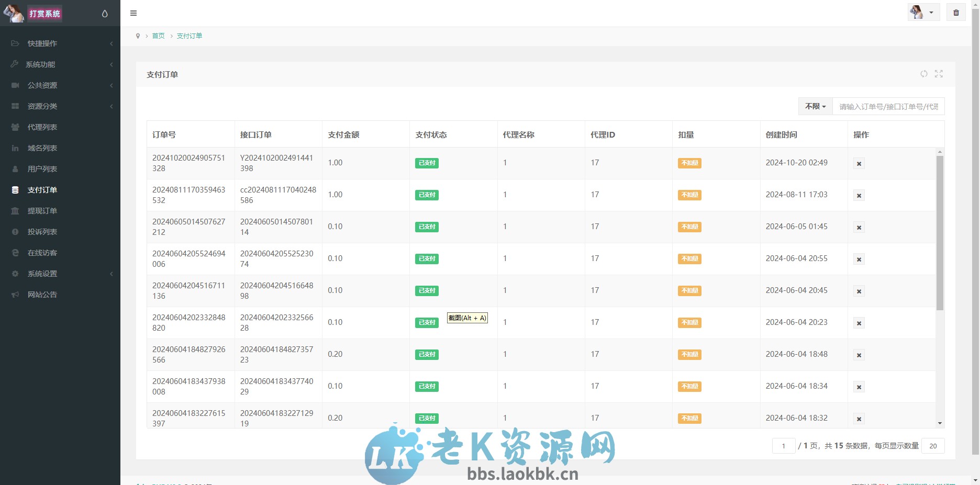This screenshot has height=485, width=980.
Task: Click the fullscreen expand icon on the panel
Action: 939,74
